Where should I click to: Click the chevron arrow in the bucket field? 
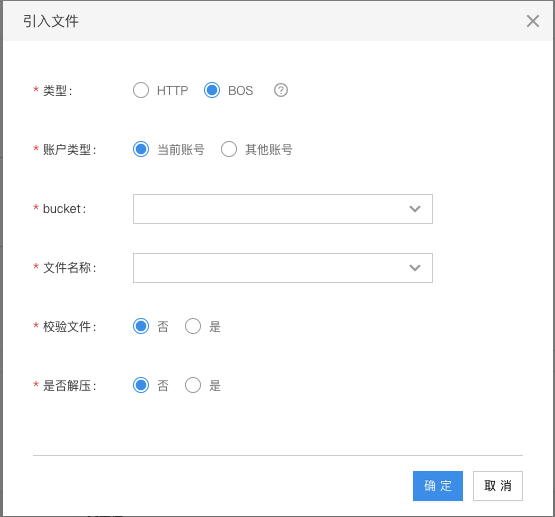point(415,209)
